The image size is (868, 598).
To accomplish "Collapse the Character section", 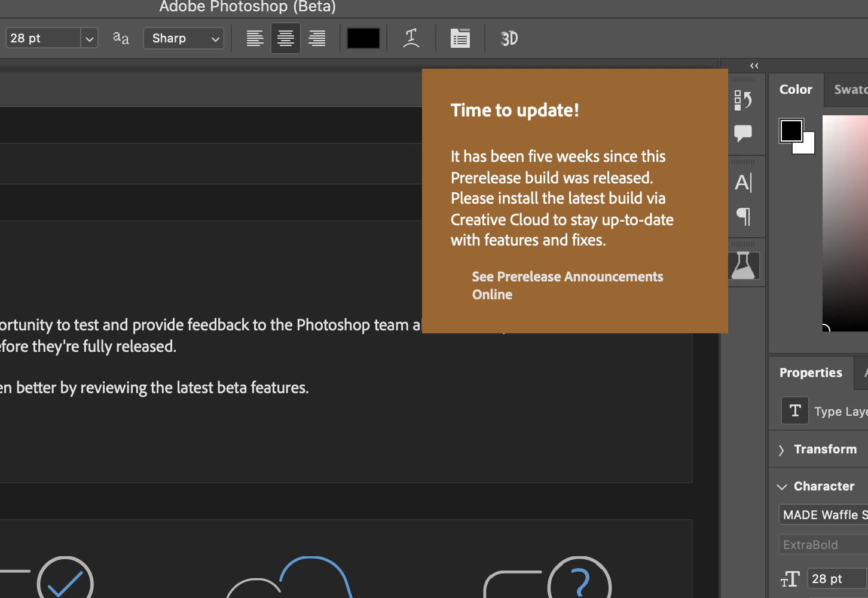I will point(781,487).
